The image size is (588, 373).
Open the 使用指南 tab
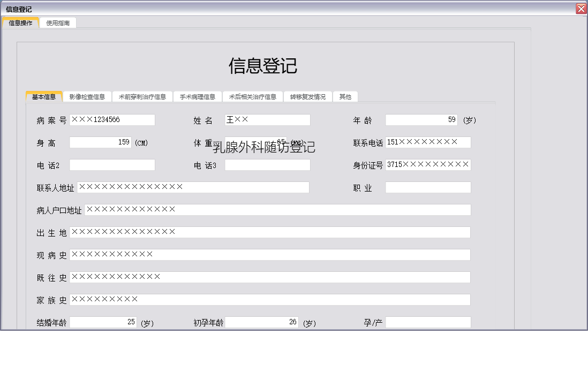coord(58,23)
